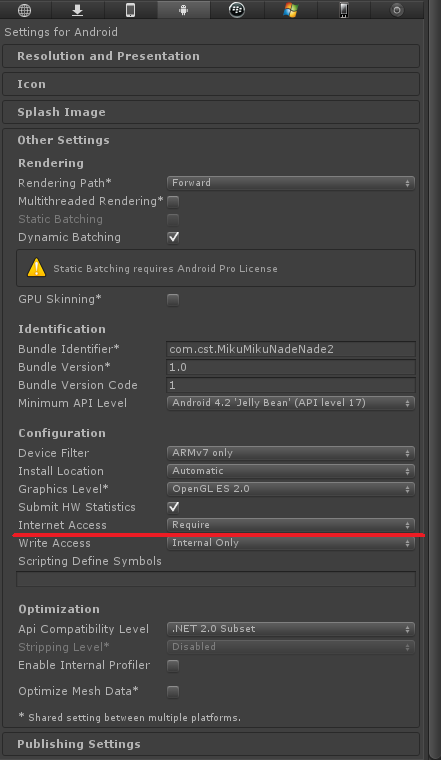The height and width of the screenshot is (760, 441).
Task: Click the Rendering heading text
Action: pyautogui.click(x=51, y=163)
